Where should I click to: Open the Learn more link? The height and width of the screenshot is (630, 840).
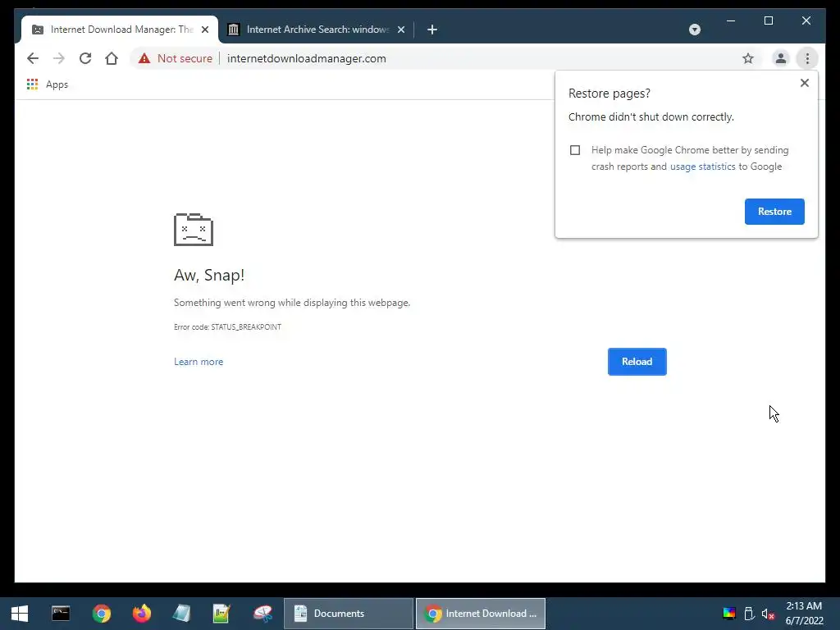click(199, 362)
